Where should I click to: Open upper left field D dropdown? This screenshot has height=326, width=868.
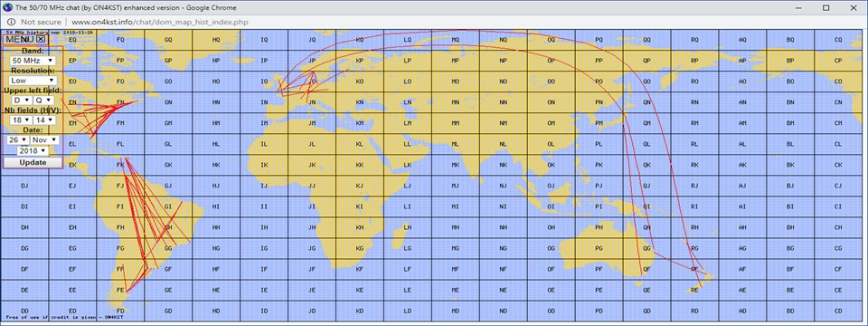[22, 100]
